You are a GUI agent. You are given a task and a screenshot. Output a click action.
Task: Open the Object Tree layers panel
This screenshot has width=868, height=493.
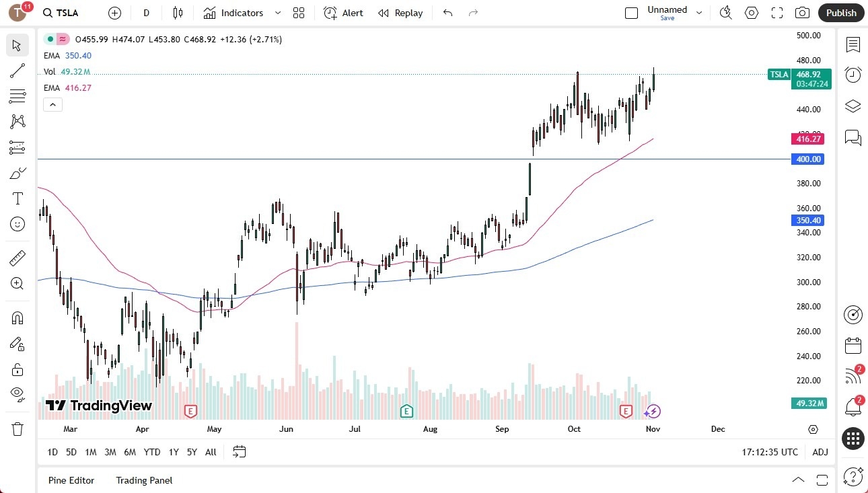(853, 106)
